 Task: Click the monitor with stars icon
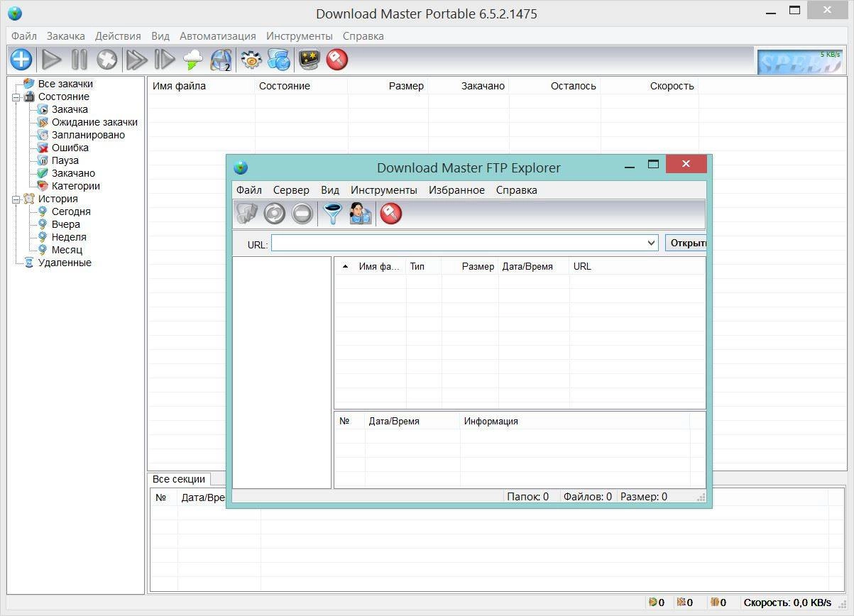tap(309, 60)
